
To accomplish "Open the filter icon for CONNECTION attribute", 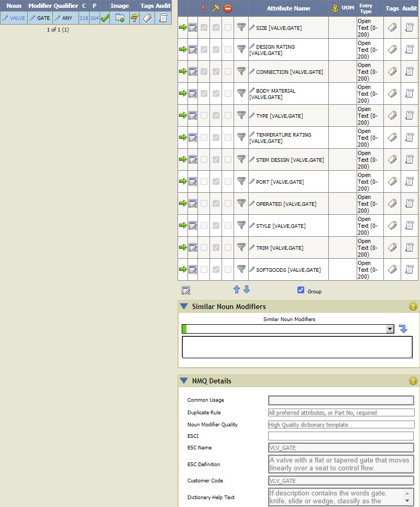I will coord(241,71).
